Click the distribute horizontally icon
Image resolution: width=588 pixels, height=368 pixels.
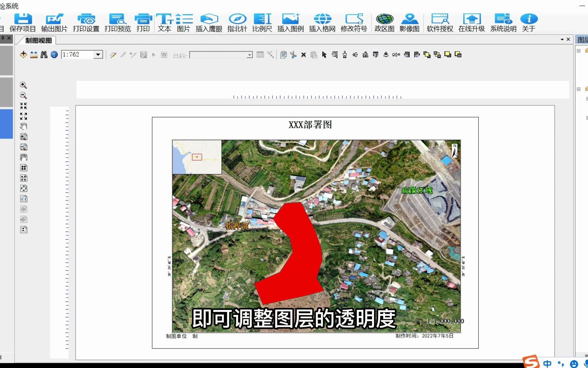click(396, 55)
